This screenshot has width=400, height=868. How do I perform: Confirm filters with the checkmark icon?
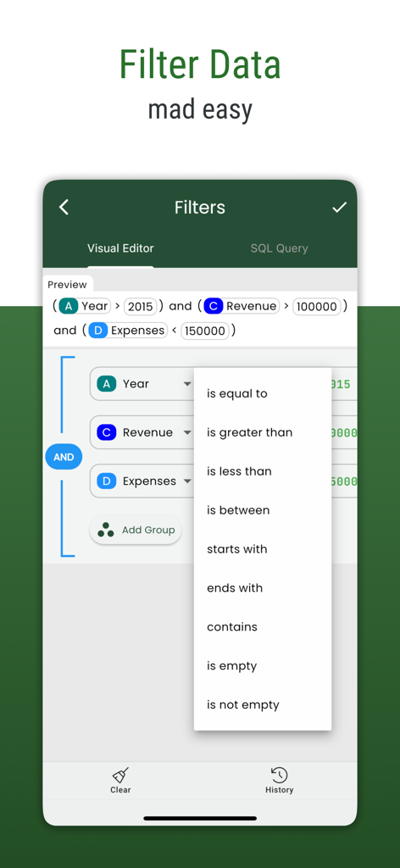tap(339, 208)
